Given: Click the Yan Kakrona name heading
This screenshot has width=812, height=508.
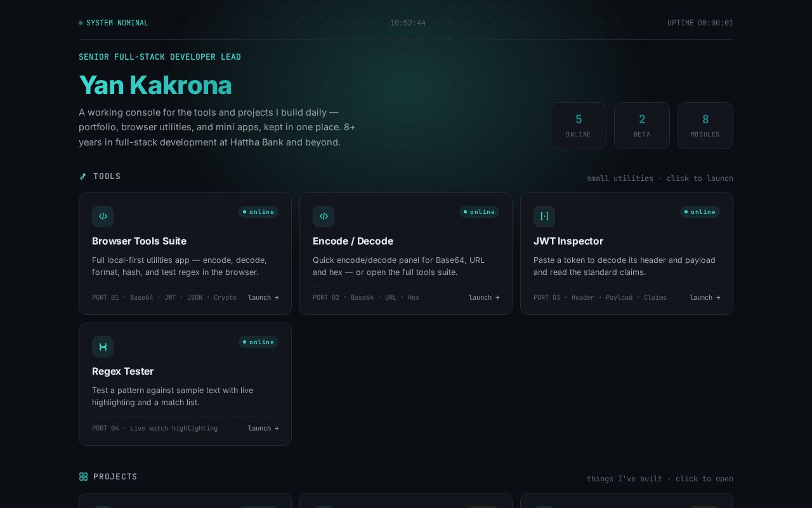Looking at the screenshot, I should 155,85.
